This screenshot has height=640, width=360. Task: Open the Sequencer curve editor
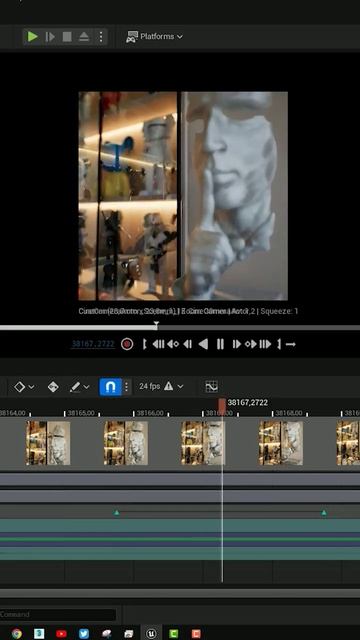pos(211,387)
